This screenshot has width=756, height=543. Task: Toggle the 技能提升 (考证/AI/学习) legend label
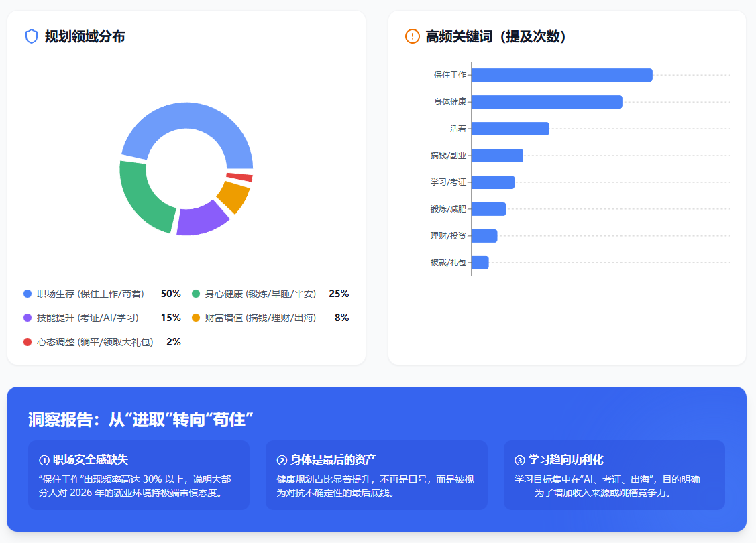click(87, 318)
